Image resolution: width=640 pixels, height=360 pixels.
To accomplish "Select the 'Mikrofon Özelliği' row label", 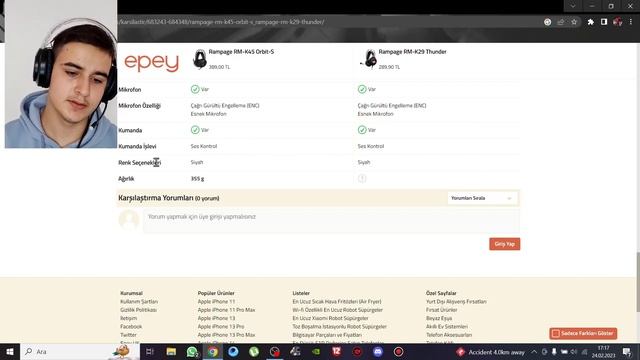I will (x=140, y=106).
